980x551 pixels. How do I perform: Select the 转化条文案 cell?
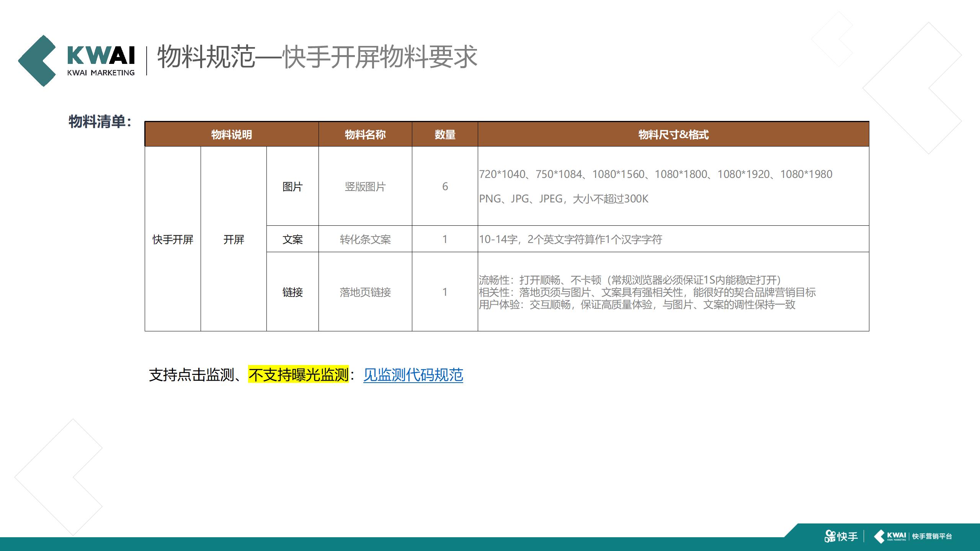365,239
